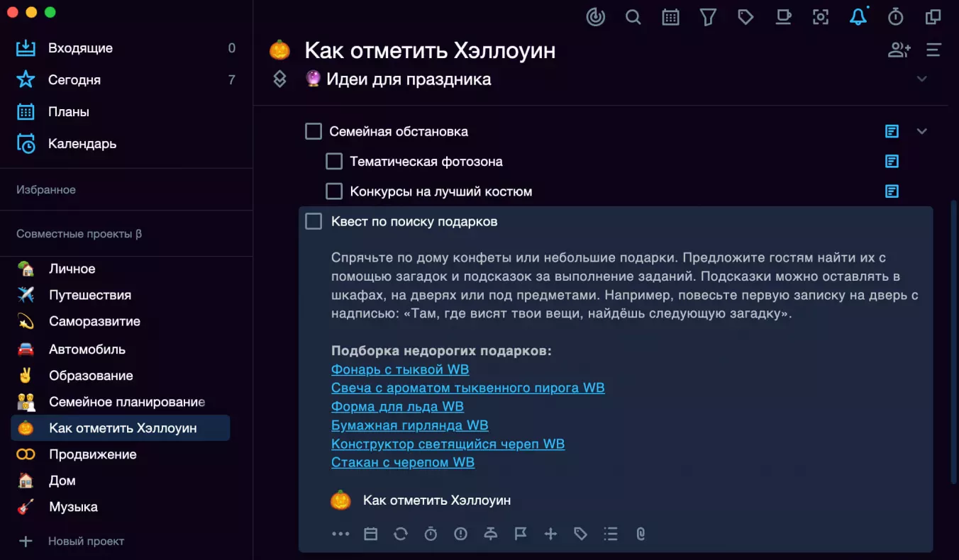The width and height of the screenshot is (959, 560).
Task: Activate the focus mode frame icon
Action: click(x=821, y=17)
